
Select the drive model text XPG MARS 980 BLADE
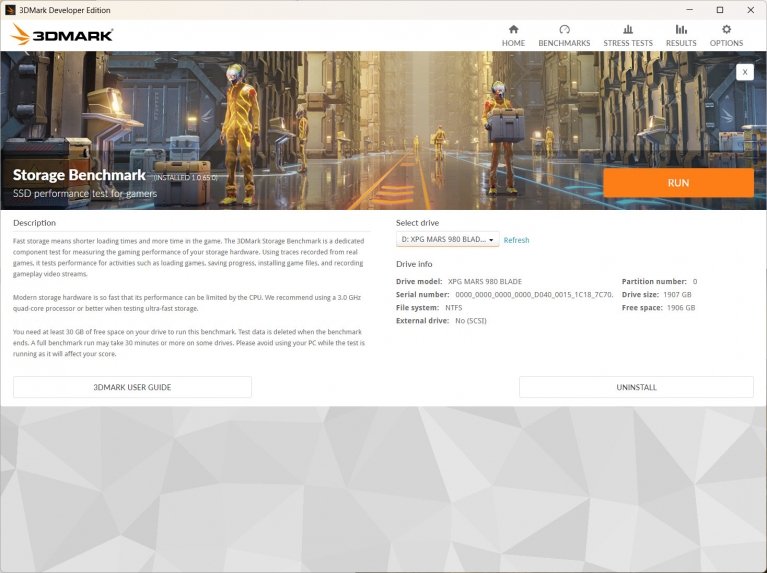(x=485, y=281)
